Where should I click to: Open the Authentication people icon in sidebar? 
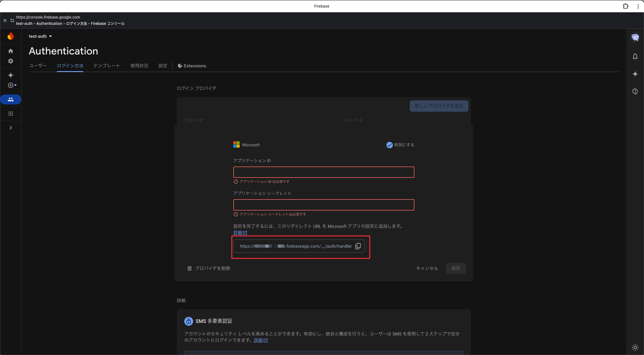11,99
